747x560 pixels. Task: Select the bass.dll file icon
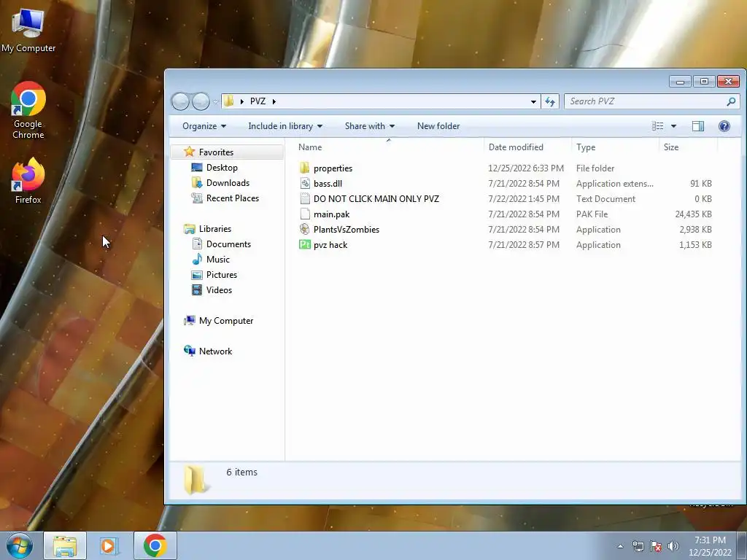pos(305,183)
